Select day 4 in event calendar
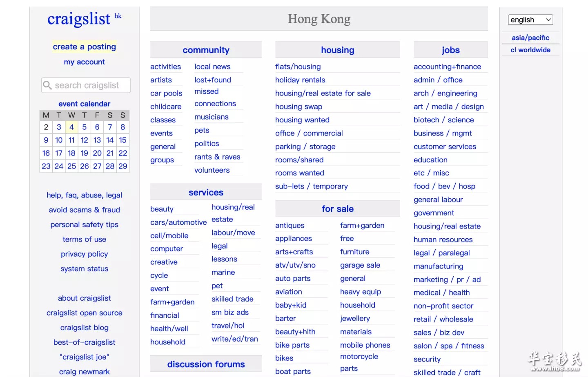 pos(71,127)
